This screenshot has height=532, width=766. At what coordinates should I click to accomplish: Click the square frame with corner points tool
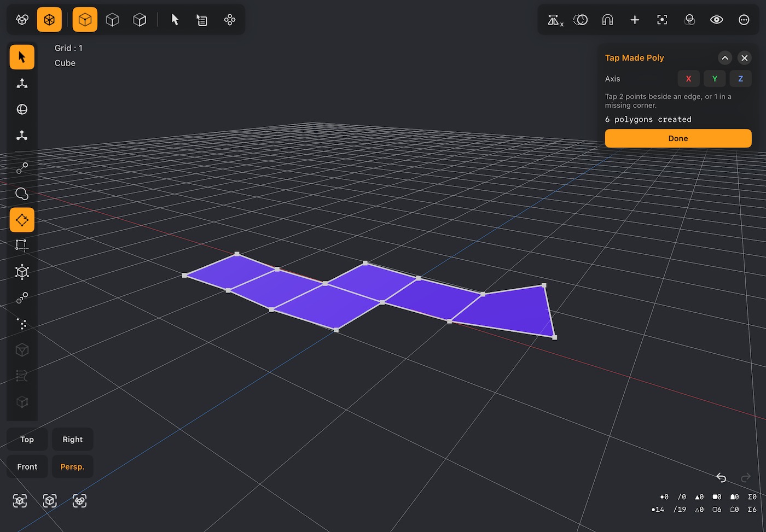(22, 245)
